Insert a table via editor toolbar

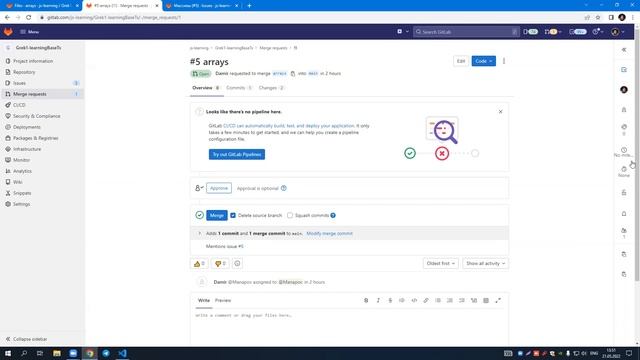point(486,300)
